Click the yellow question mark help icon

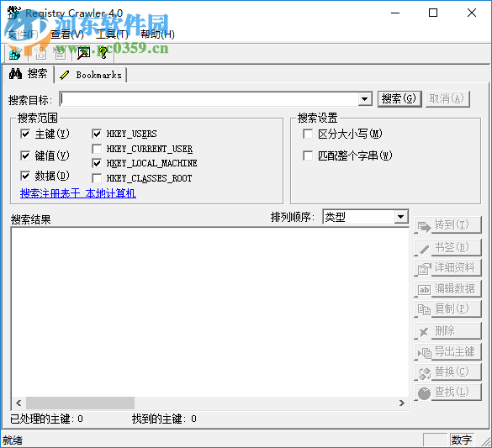pyautogui.click(x=103, y=54)
